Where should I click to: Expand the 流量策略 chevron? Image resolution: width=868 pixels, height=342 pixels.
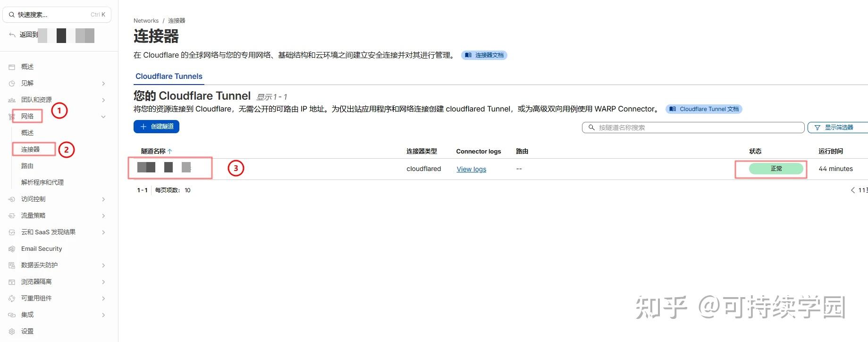click(103, 216)
